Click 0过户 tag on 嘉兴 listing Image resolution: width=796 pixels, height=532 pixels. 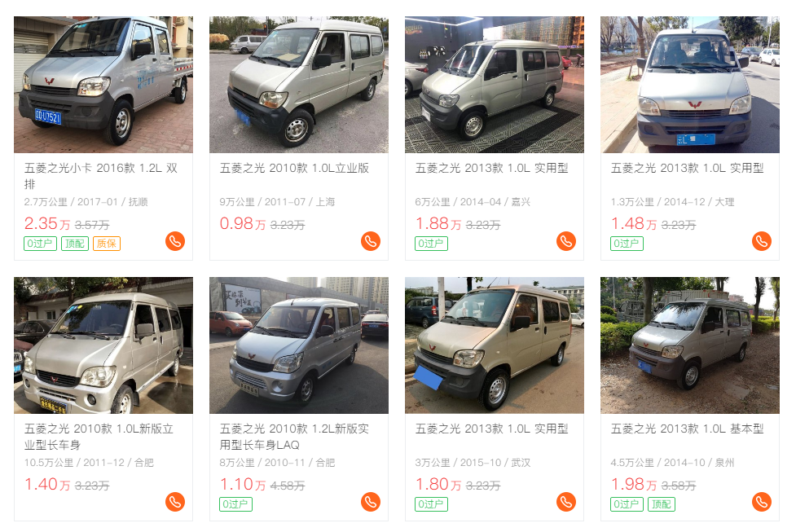point(431,244)
